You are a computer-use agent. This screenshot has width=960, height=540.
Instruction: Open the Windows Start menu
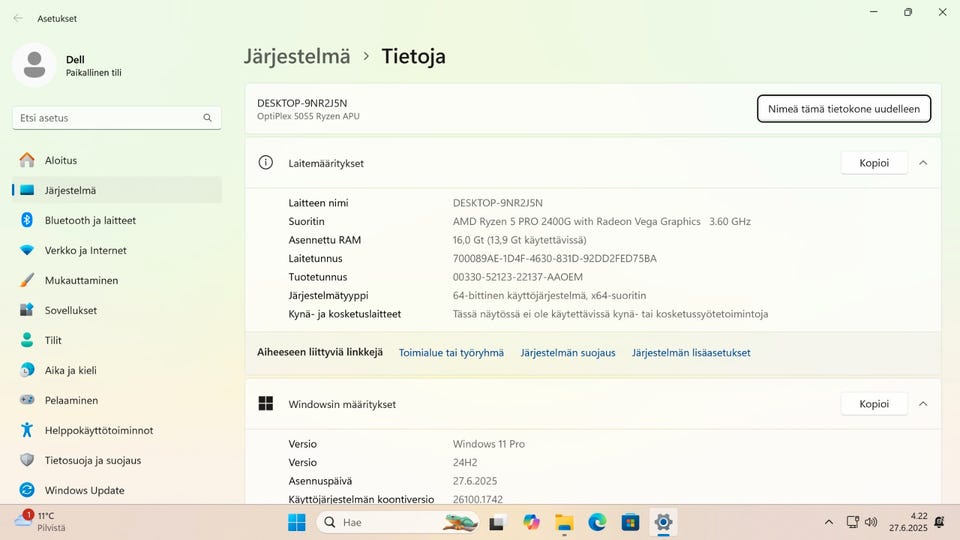296,522
